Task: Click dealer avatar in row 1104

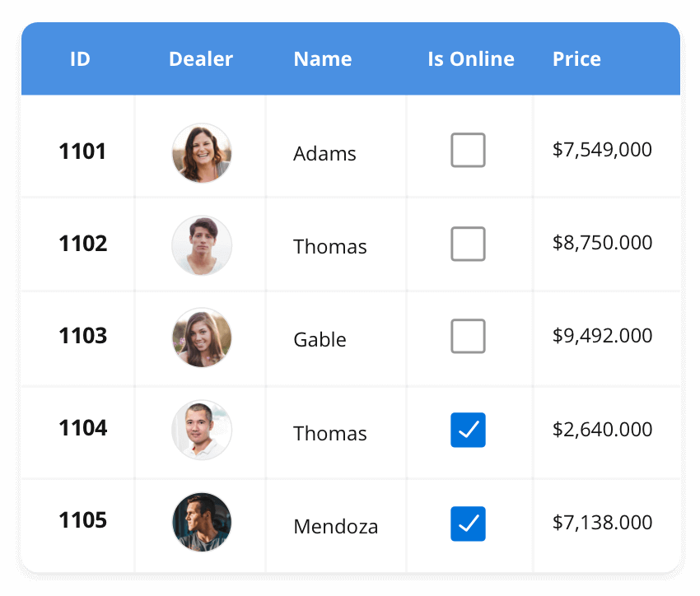Action: coord(202,430)
